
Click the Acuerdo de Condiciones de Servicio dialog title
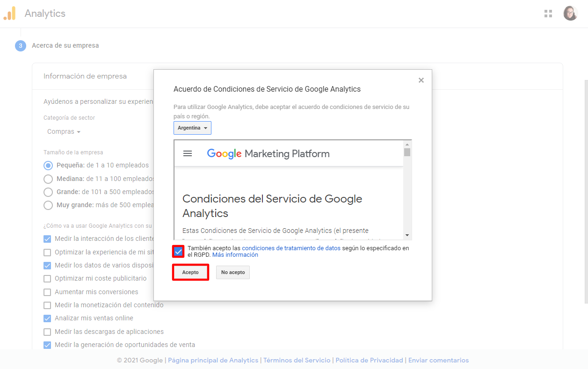(x=267, y=89)
